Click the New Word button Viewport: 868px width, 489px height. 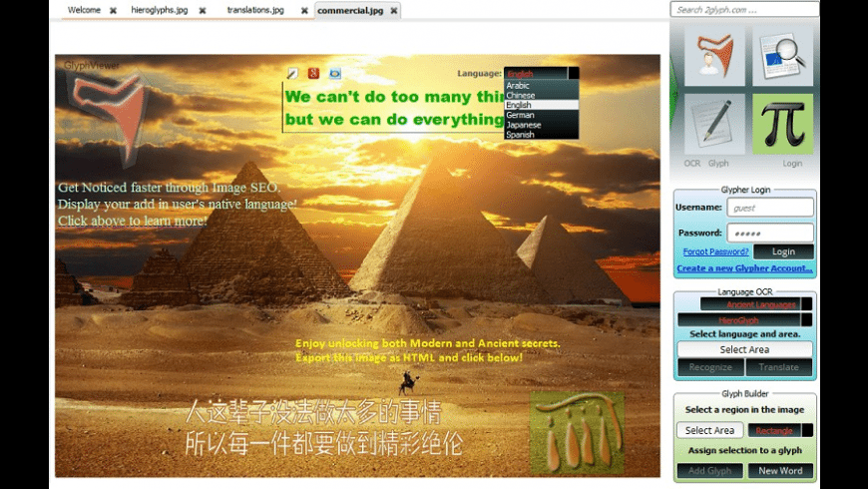(x=780, y=471)
